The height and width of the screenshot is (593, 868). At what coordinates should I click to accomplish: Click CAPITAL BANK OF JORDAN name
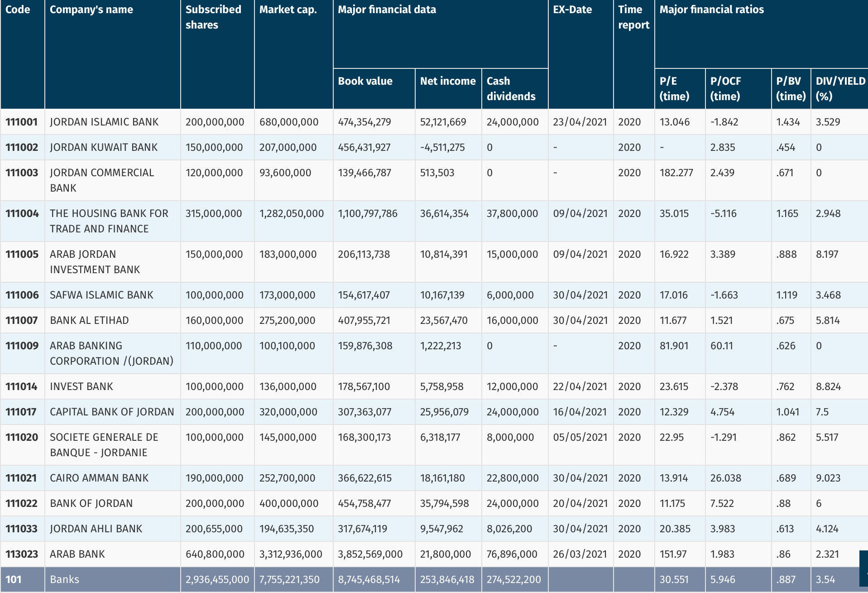[112, 412]
